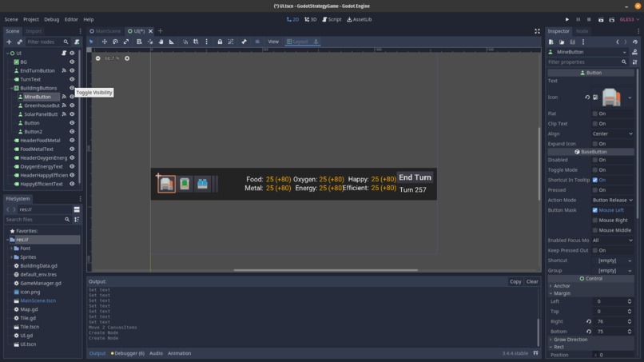
Task: Open the object history list icon
Action: [635, 42]
